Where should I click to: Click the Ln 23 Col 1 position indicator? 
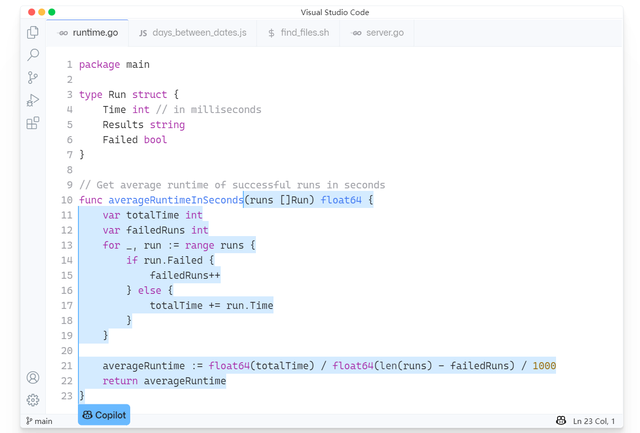point(594,421)
